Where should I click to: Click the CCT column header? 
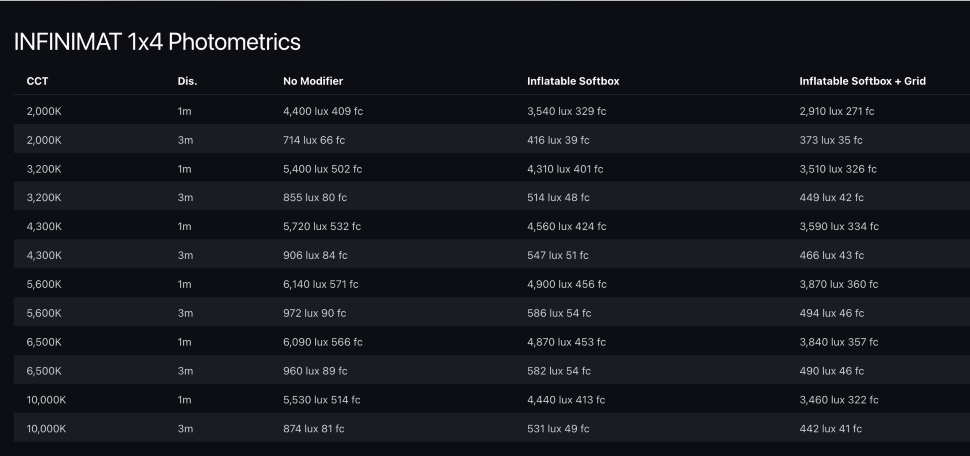click(37, 81)
